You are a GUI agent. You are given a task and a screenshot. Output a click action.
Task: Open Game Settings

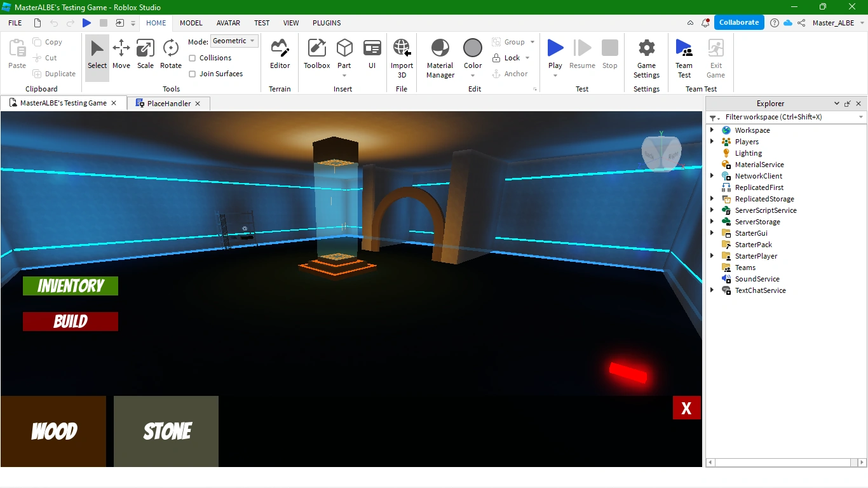(x=646, y=57)
